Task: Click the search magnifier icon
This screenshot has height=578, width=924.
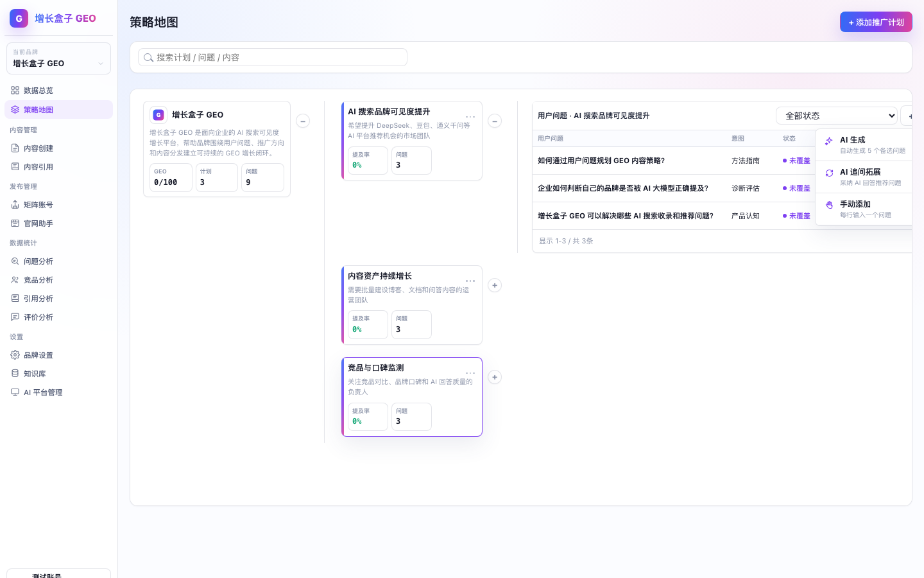Action: 148,58
